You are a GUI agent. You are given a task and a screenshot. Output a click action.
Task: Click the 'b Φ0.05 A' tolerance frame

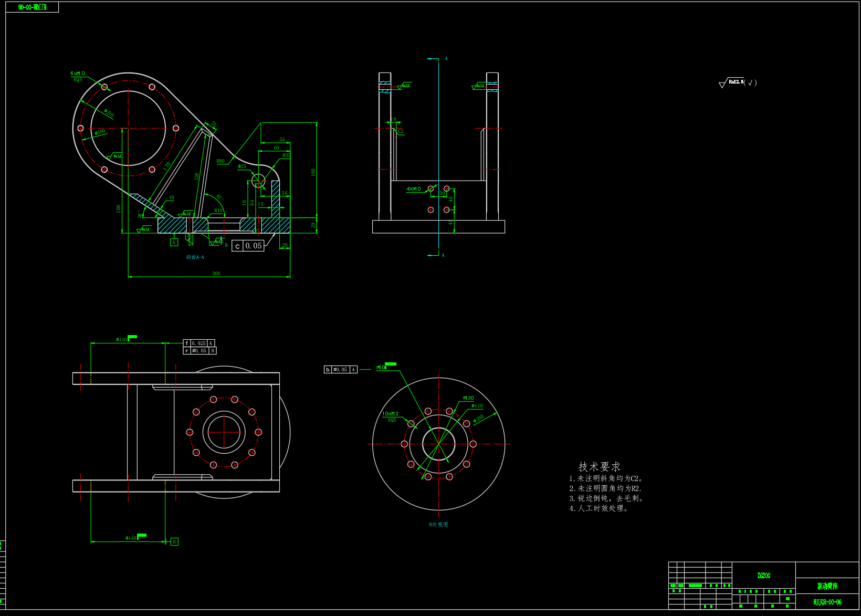click(x=340, y=370)
